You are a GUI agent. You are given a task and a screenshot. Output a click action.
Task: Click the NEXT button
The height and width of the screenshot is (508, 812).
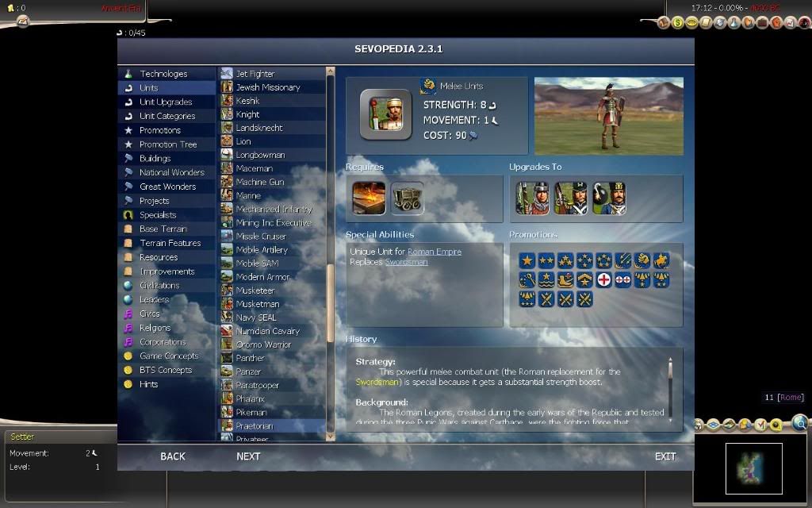(248, 456)
